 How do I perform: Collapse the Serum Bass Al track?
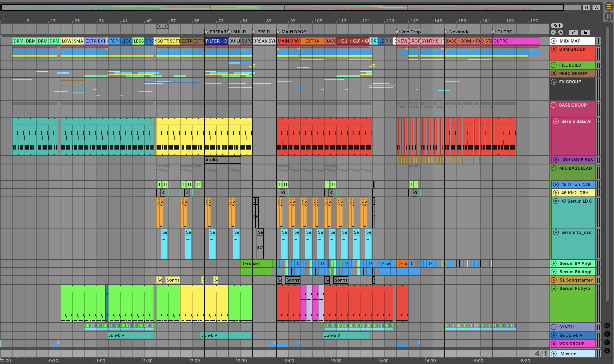coord(556,121)
